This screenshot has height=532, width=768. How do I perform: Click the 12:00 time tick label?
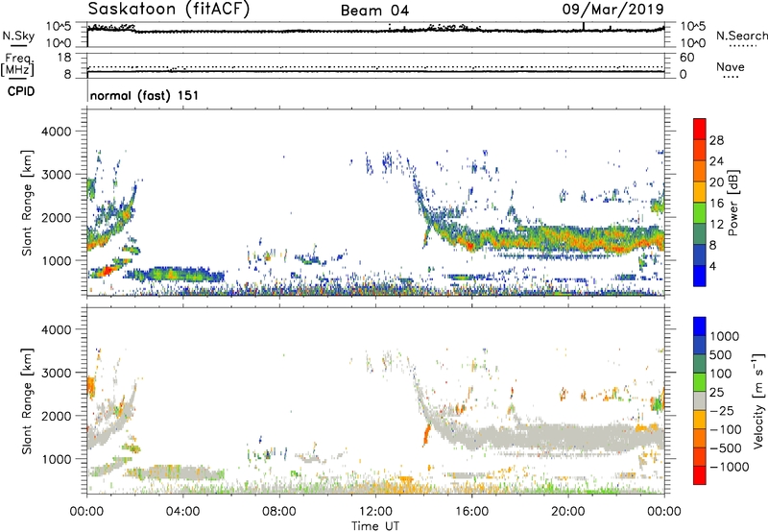click(375, 512)
